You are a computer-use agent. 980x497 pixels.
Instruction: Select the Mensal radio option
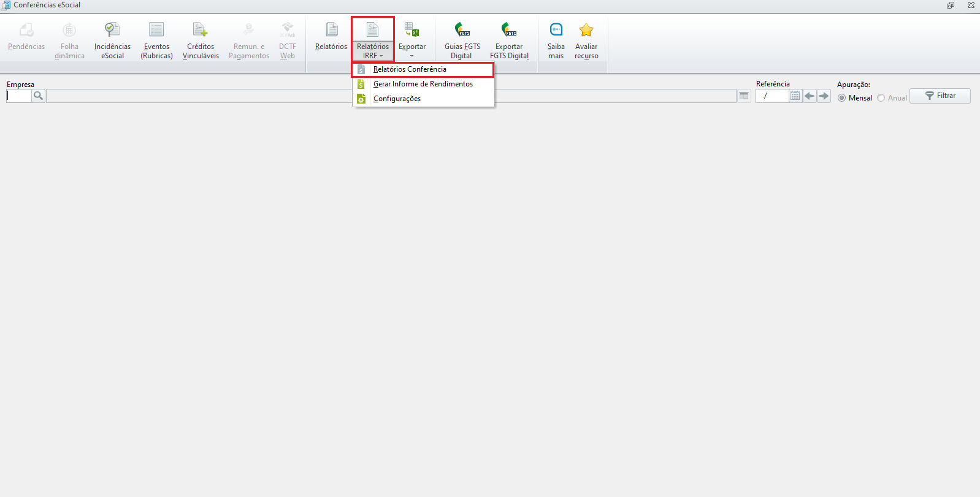[842, 98]
